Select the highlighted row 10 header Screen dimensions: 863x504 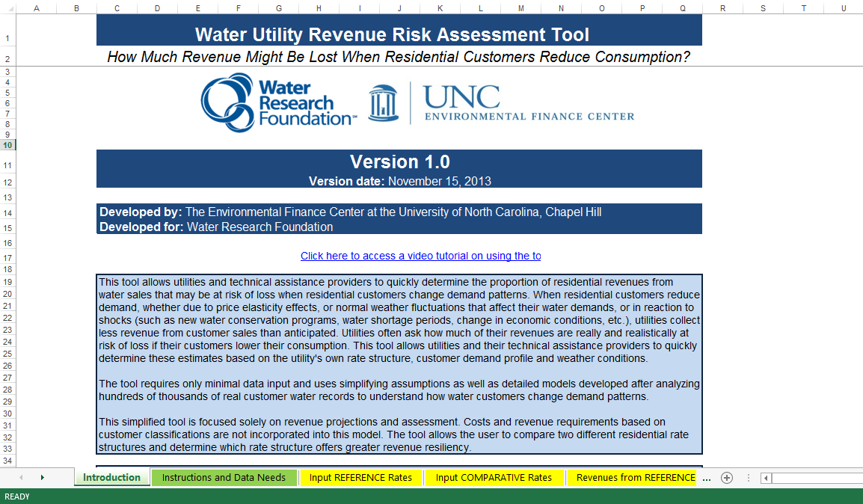coord(7,145)
